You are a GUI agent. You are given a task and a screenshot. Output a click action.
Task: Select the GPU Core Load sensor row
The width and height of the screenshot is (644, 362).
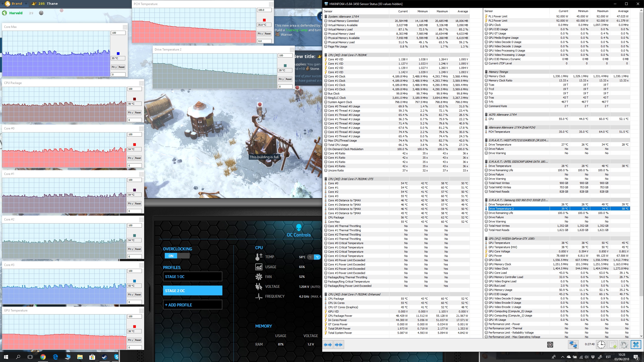tap(557, 273)
